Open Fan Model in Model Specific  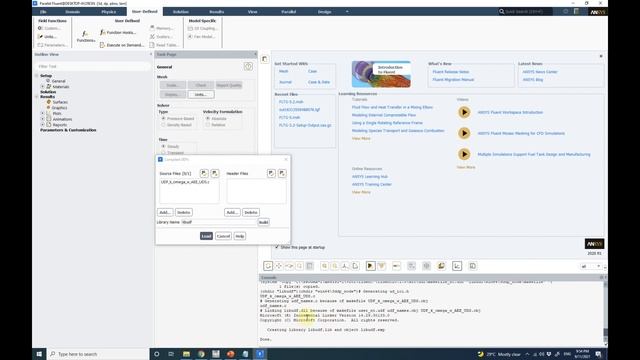coord(201,37)
